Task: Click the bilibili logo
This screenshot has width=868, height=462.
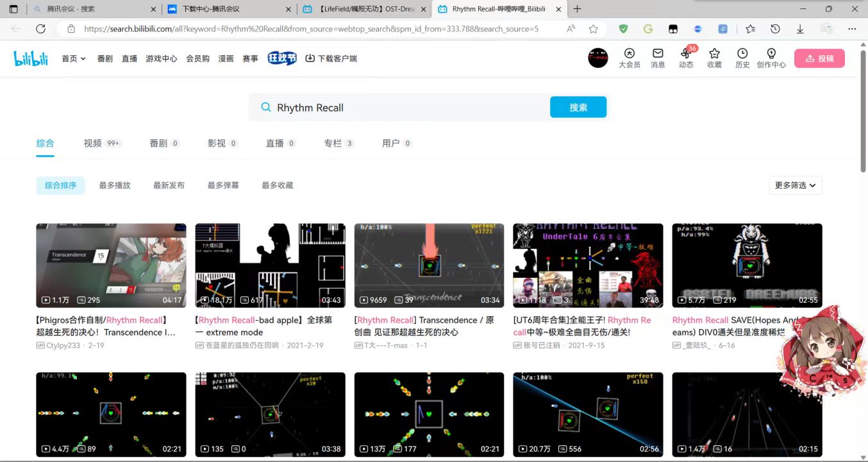Action: point(31,58)
